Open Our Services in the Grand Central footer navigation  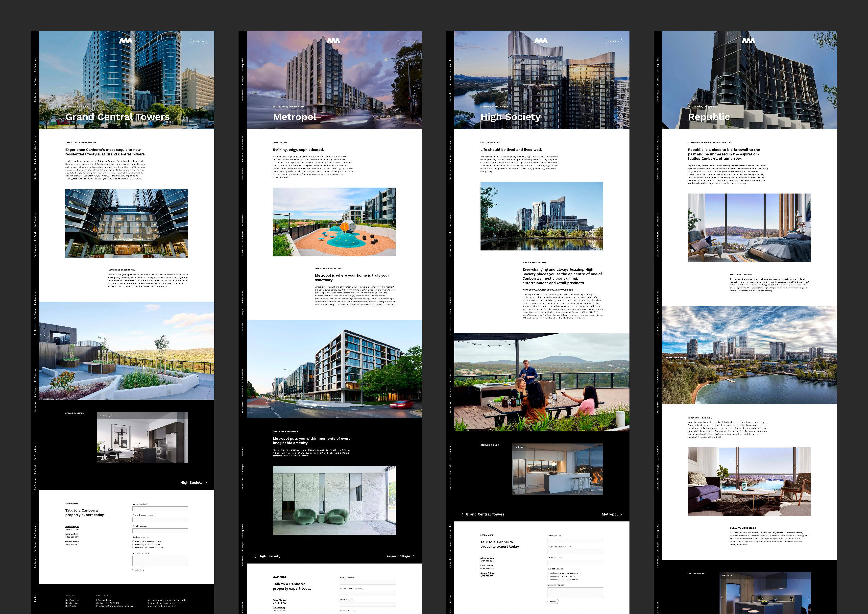click(72, 603)
